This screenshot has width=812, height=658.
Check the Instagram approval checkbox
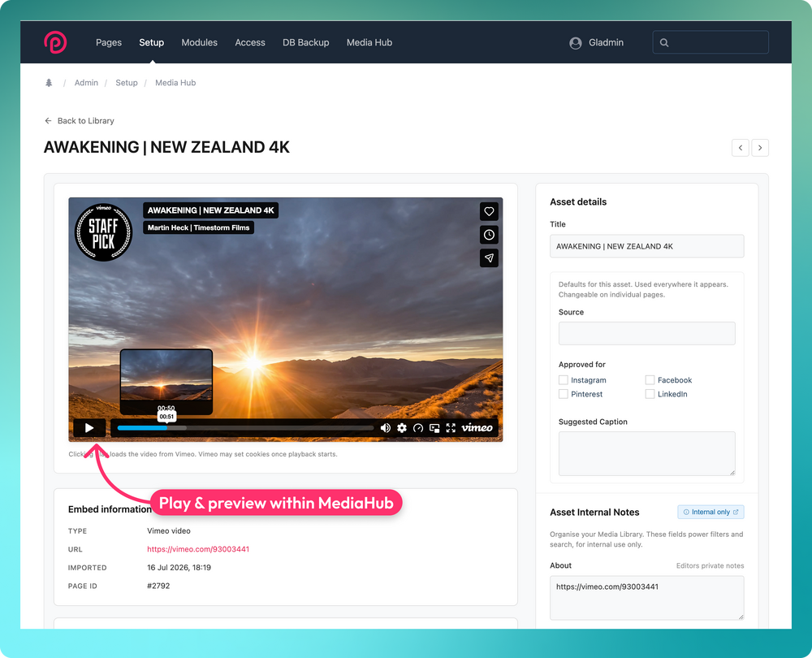564,380
